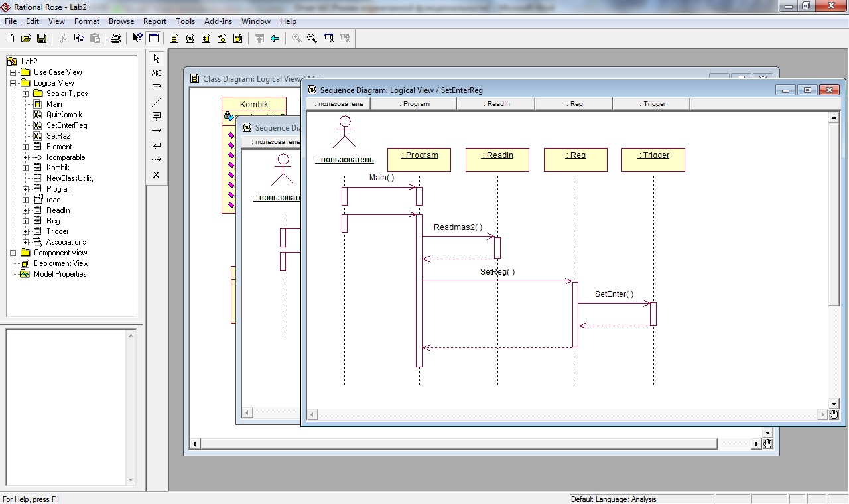Click the Undo Fit In Window icon
This screenshot has height=504, width=849.
pos(344,38)
